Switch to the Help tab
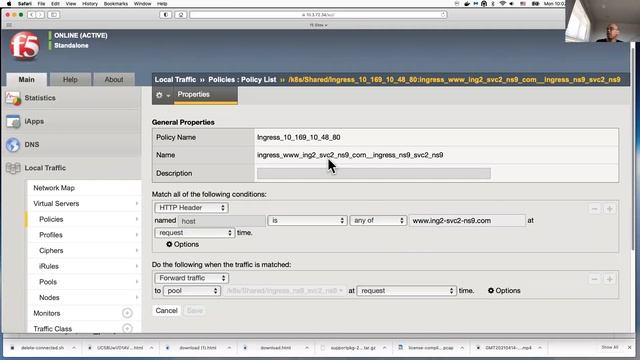The image size is (640, 360). click(70, 80)
